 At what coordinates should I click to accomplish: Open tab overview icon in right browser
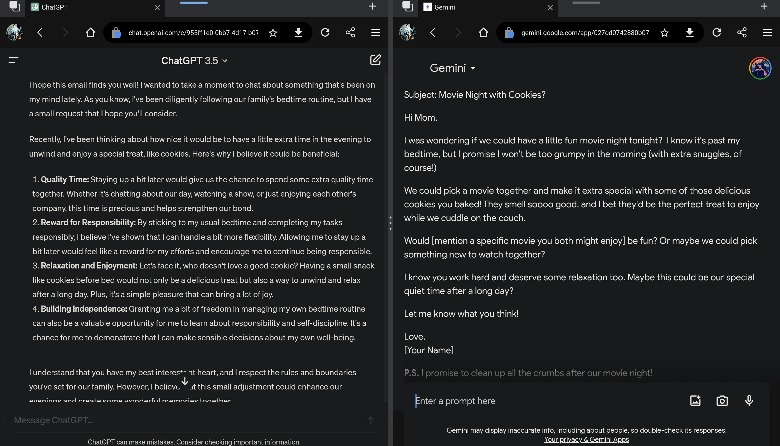coord(407,6)
